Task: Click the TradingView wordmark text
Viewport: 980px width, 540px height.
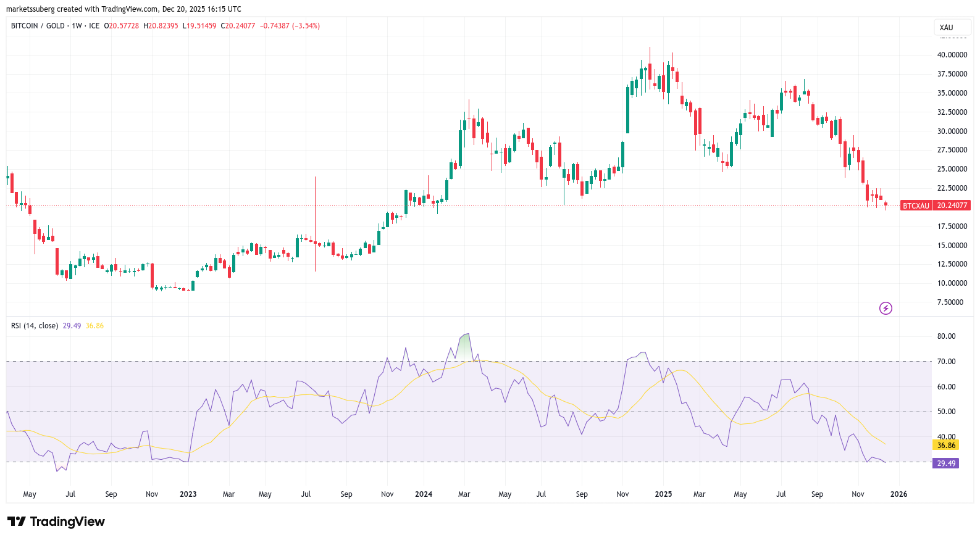Action: 67,521
